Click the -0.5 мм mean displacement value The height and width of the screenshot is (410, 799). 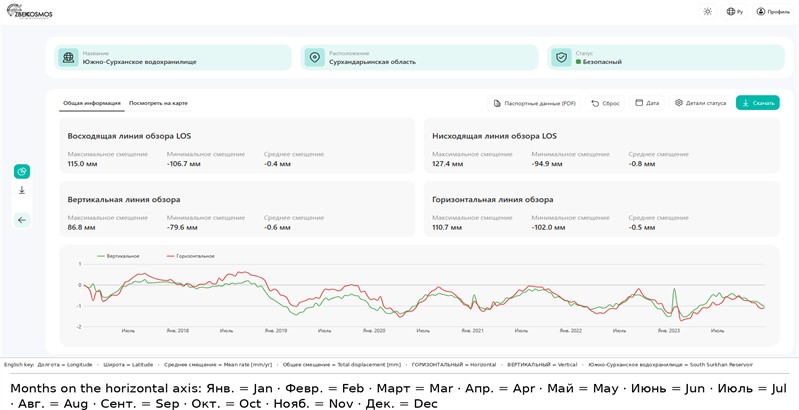(642, 228)
